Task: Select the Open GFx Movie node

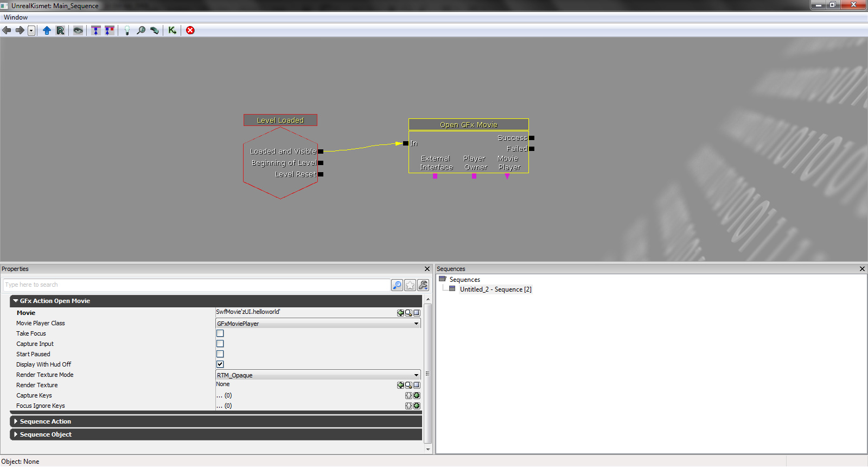Action: [x=468, y=124]
